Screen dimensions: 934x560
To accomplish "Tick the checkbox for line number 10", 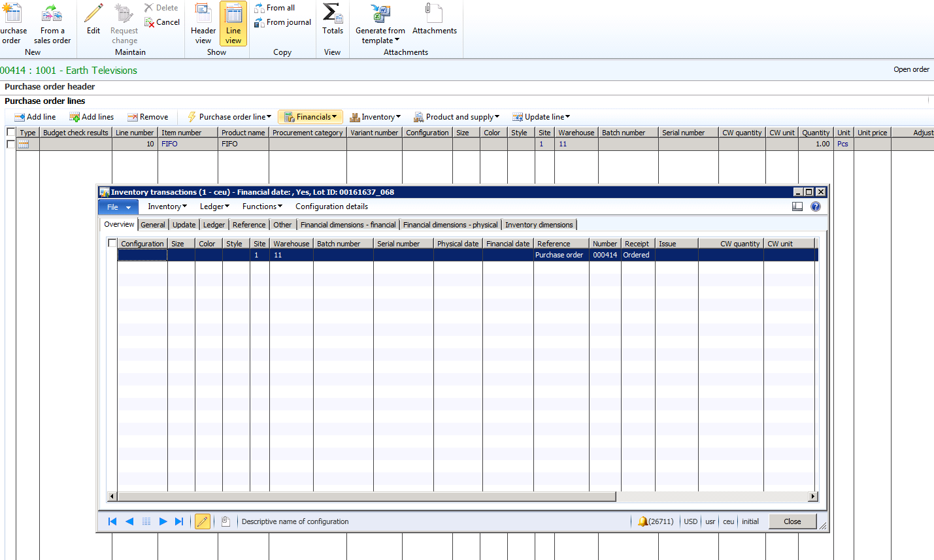I will pos(10,144).
